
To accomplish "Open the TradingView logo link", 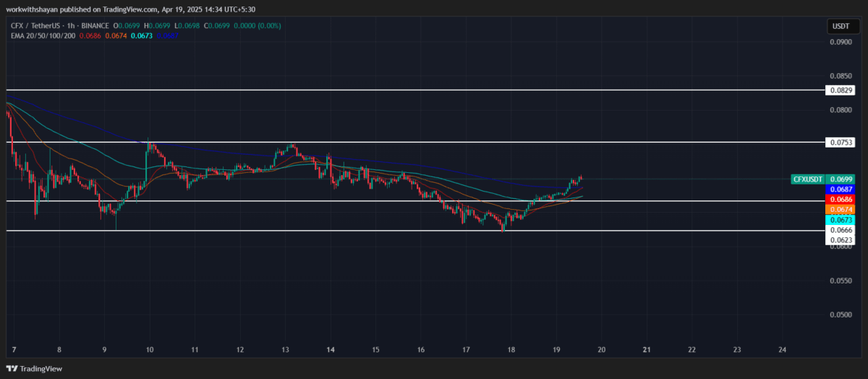I will pos(35,368).
